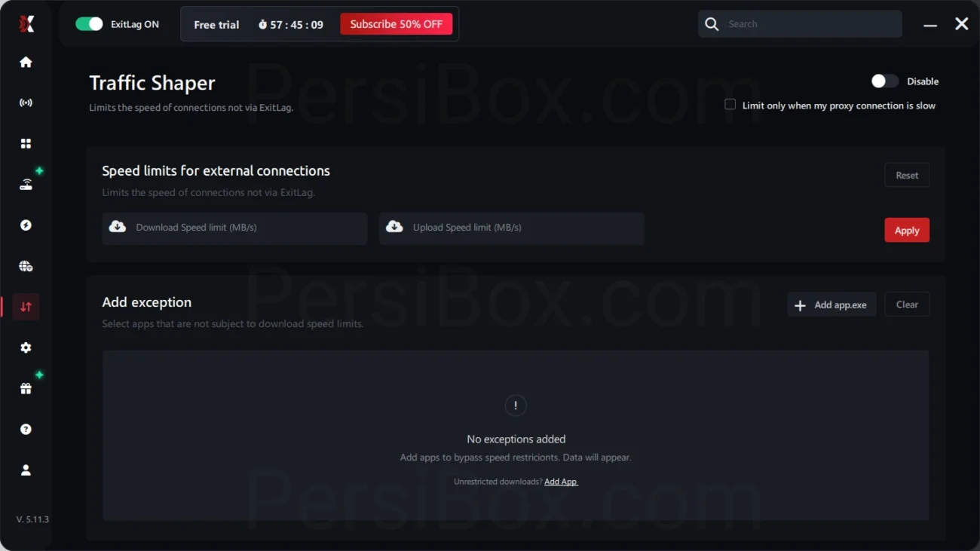This screenshot has height=551, width=980.
Task: Click the 57 : 45 : 09 timer
Action: click(297, 25)
